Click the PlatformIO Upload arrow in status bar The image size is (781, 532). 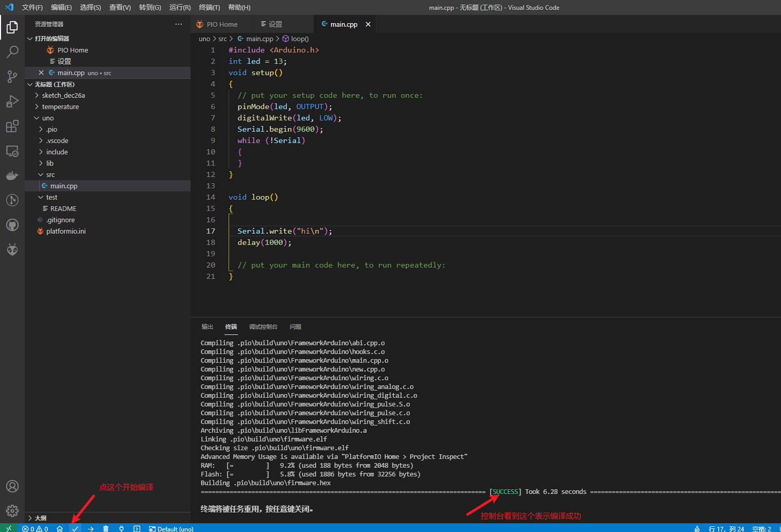tap(91, 528)
